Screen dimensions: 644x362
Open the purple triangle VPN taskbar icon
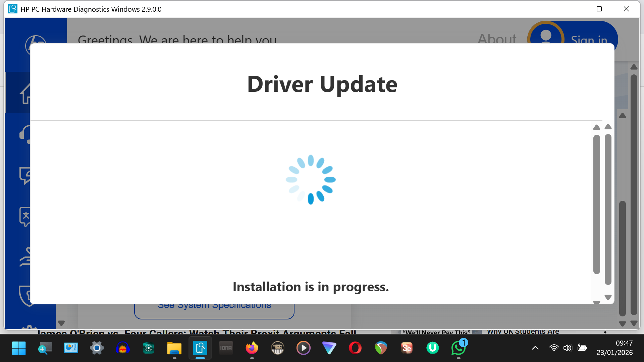click(329, 348)
